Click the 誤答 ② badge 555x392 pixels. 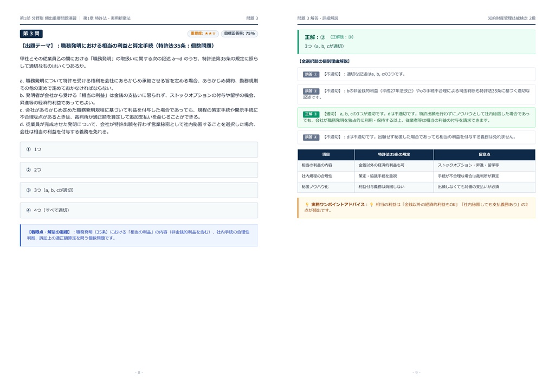pos(311,91)
